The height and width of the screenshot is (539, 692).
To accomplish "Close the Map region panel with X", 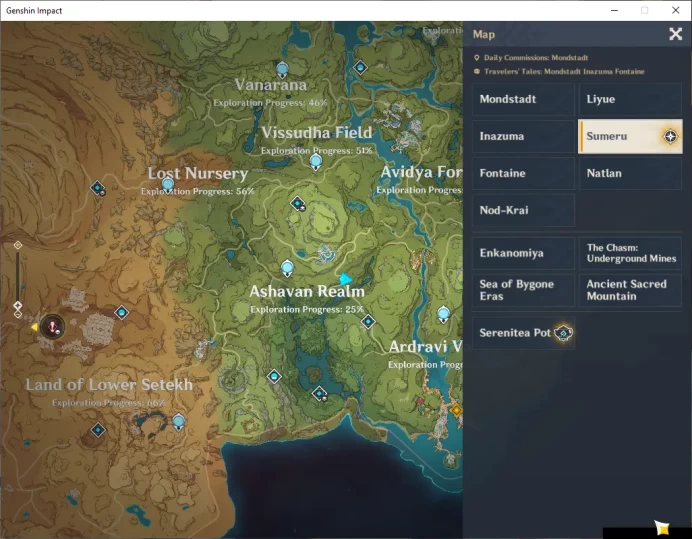I will coord(675,34).
